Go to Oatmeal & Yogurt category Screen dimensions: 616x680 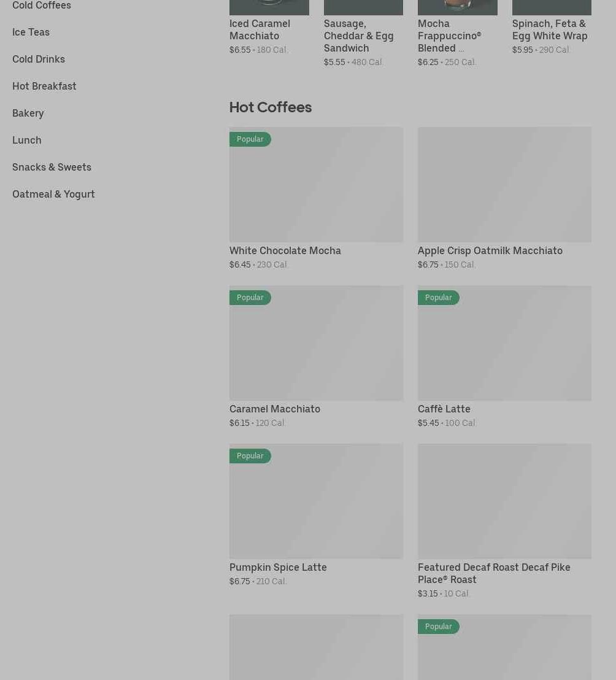(x=53, y=195)
